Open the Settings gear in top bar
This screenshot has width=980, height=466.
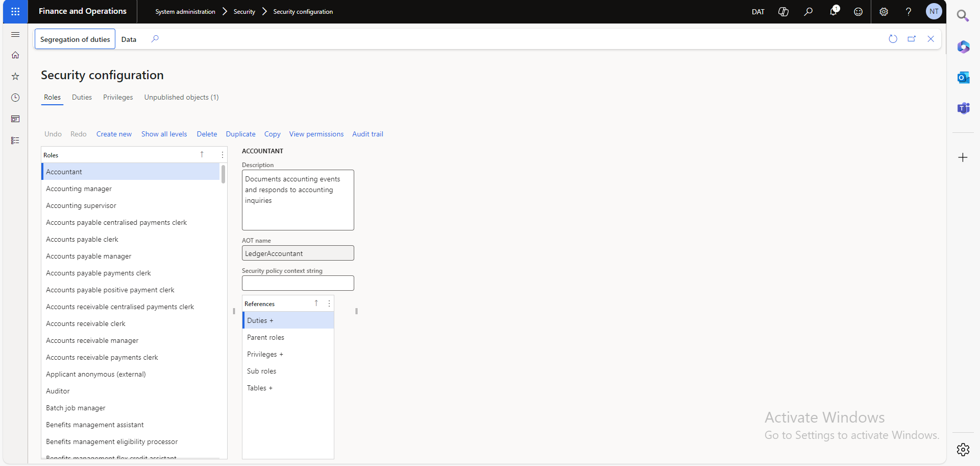pos(884,11)
